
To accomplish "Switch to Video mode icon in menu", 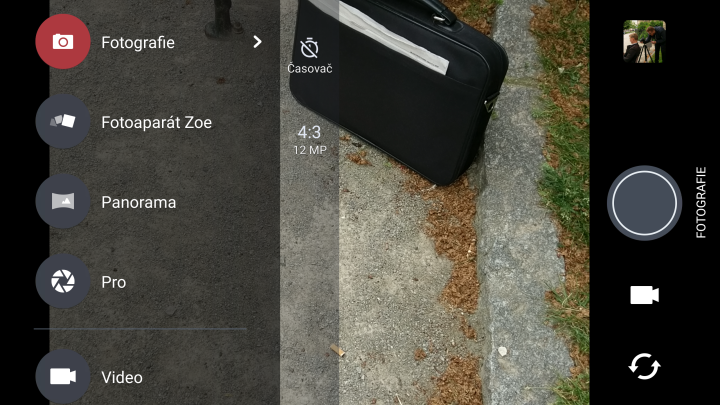I will point(63,377).
